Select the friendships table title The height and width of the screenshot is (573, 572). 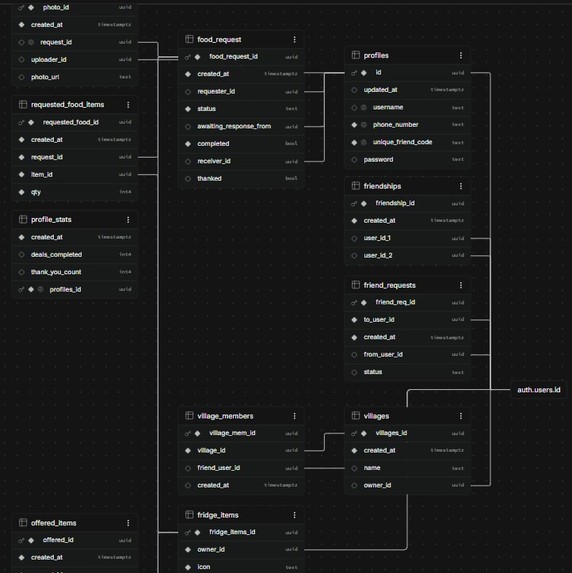(382, 186)
